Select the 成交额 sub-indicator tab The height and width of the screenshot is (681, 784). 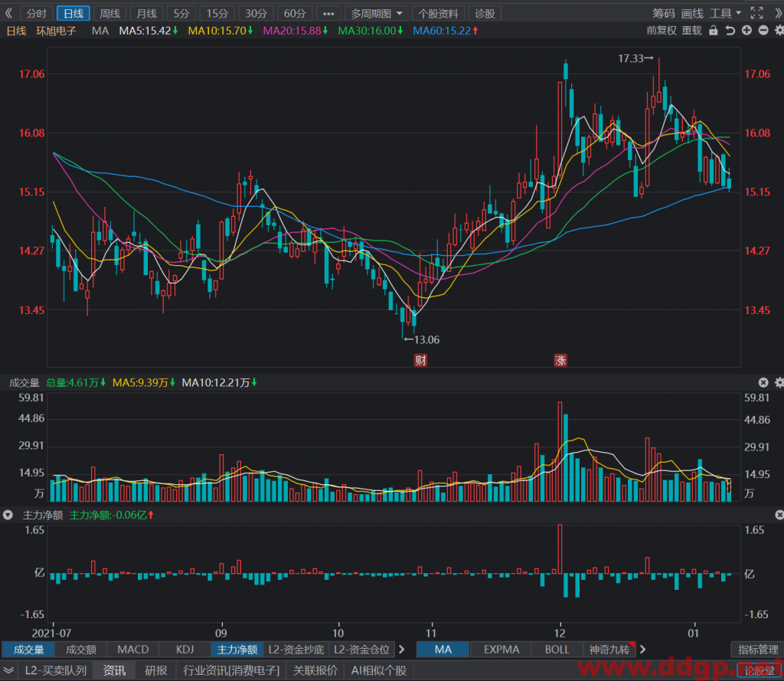(x=81, y=650)
